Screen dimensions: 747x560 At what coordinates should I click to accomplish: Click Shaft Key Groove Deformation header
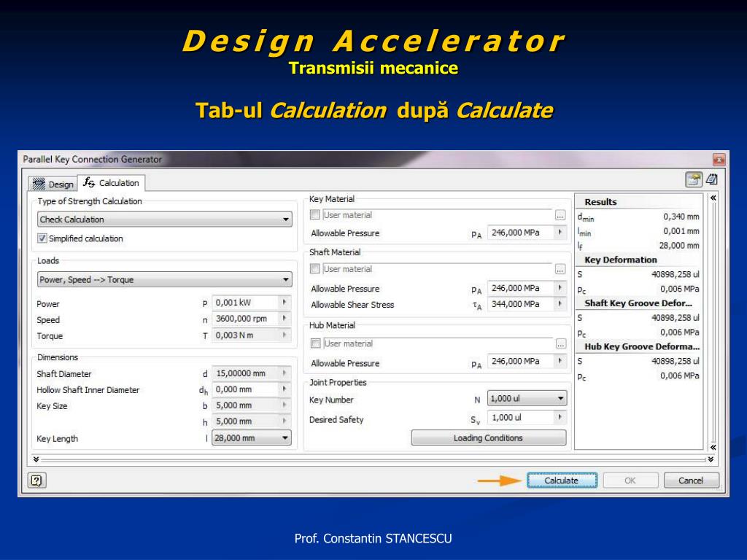(638, 303)
